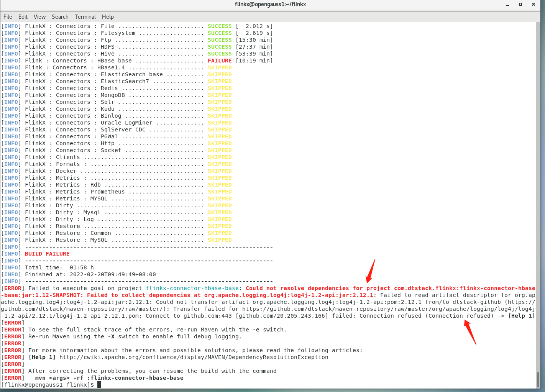Click '[53:39 min]' duration on Hive row
The image size is (545, 392).
pos(254,54)
